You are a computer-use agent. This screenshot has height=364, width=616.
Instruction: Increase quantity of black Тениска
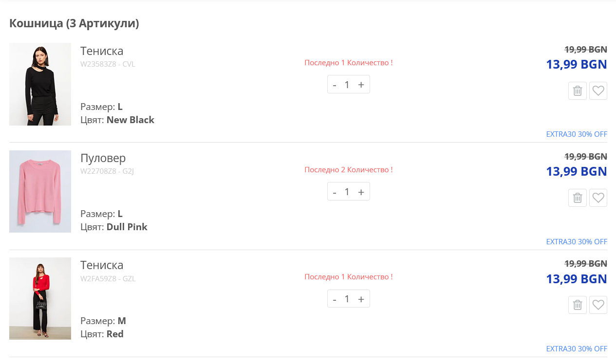361,85
